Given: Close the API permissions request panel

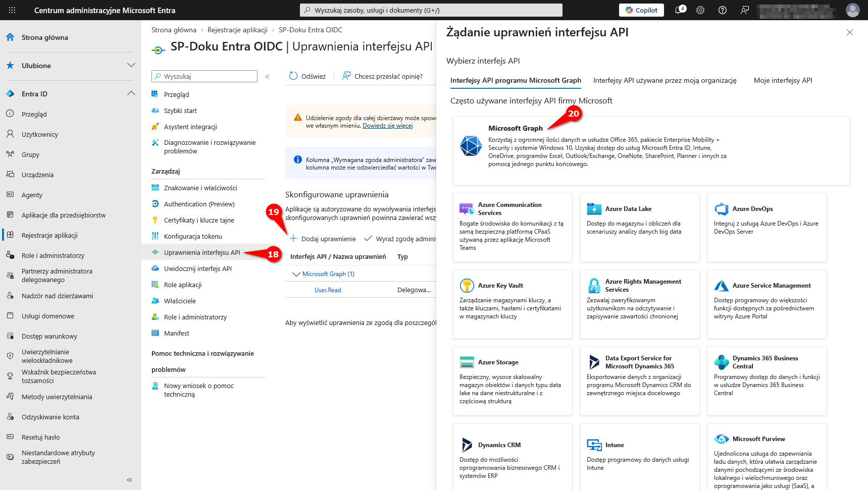Looking at the screenshot, I should (x=850, y=32).
